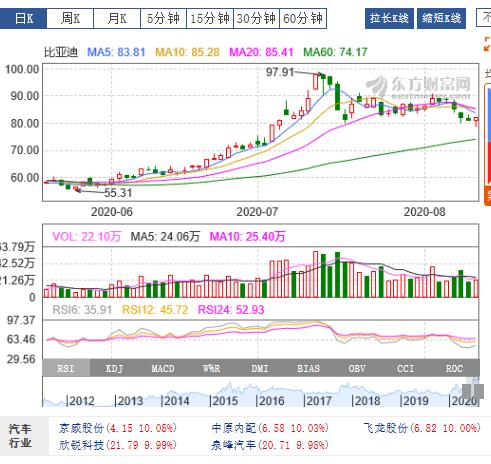Click the VOL: 22.10万 volume label
The width and height of the screenshot is (491, 464).
tap(86, 237)
